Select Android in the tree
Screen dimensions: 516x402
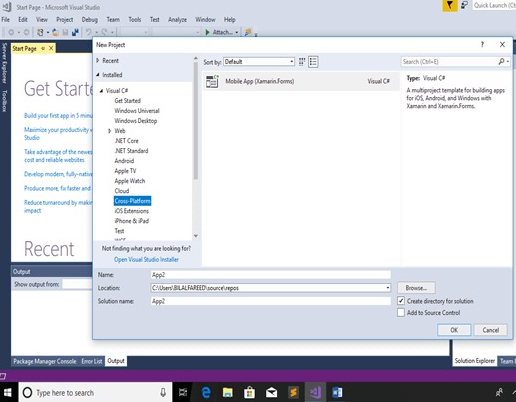click(124, 161)
